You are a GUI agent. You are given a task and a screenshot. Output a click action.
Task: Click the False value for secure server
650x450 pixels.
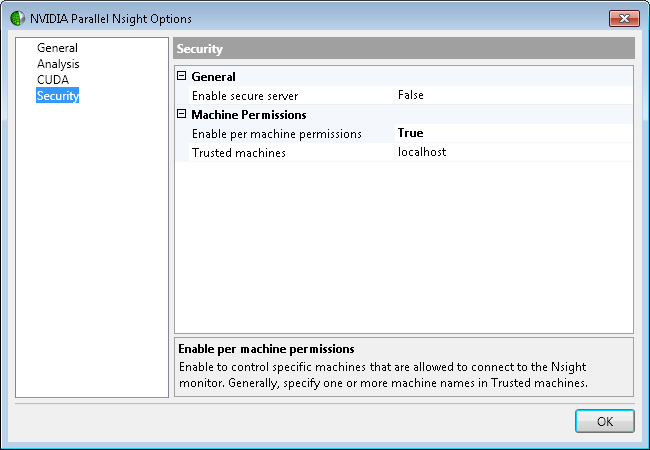(410, 96)
